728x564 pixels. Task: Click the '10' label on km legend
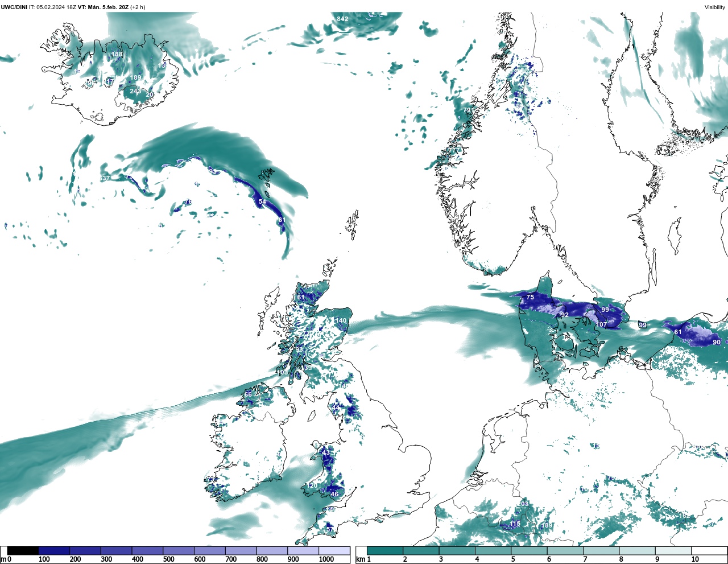[695, 559]
